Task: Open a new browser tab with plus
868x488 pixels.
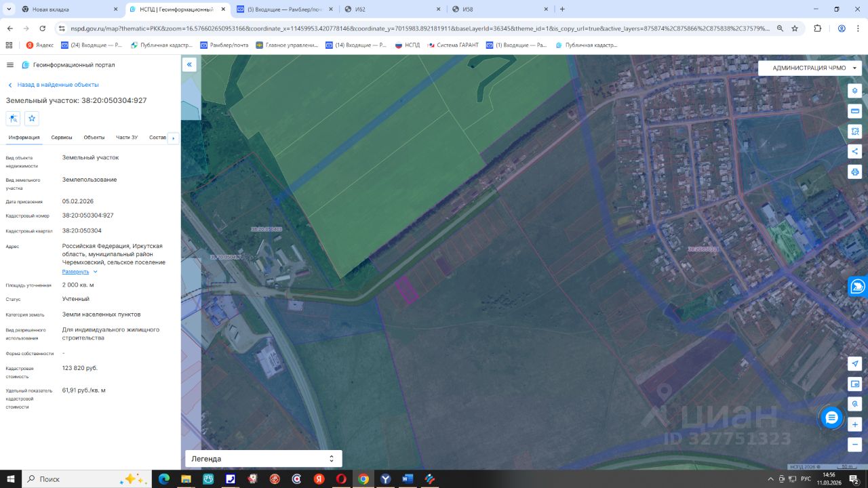Action: 562,9
